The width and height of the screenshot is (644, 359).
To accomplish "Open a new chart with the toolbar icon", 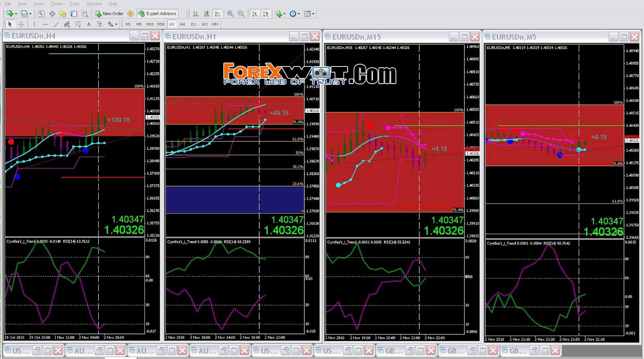I will [9, 14].
